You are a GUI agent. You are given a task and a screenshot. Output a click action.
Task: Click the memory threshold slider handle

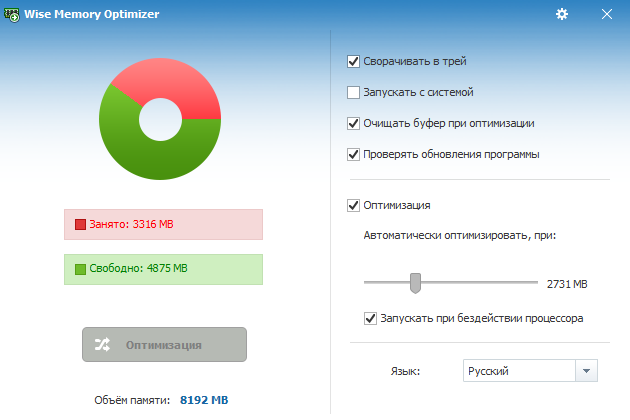tap(415, 283)
